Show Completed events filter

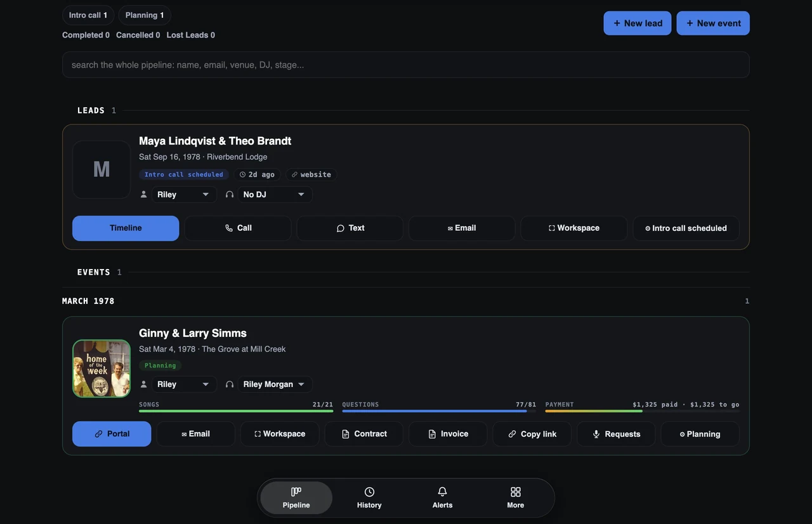click(86, 35)
